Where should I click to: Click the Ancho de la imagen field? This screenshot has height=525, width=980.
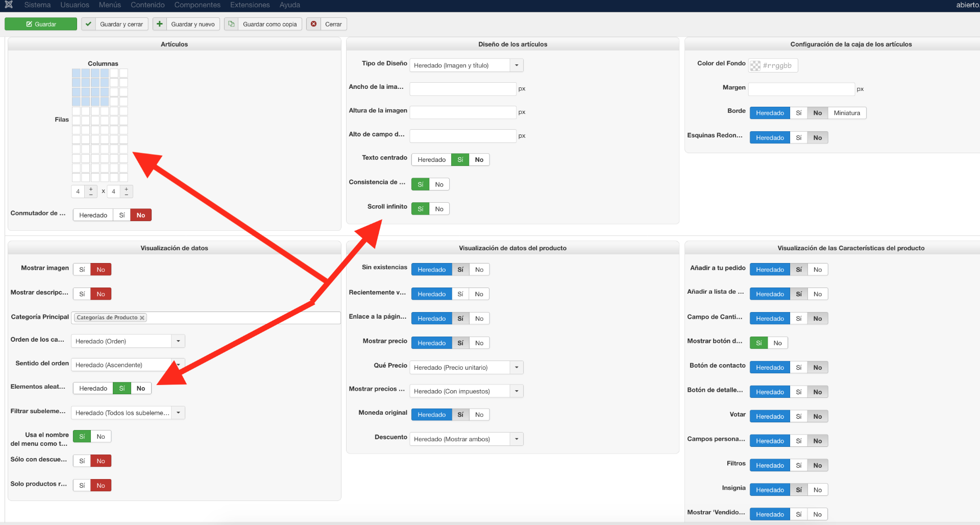tap(463, 89)
